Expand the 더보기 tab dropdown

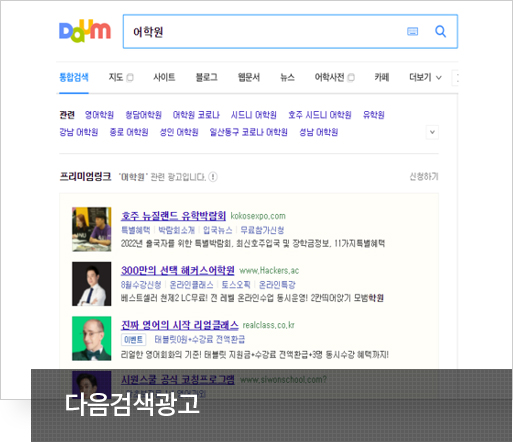click(425, 78)
